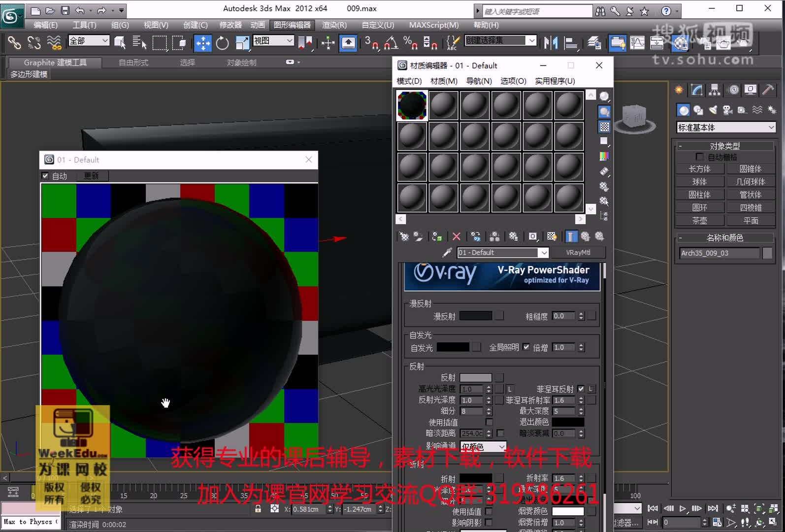Toggle 使用插值 checkbox in reflection section
785x532 pixels.
click(489, 422)
